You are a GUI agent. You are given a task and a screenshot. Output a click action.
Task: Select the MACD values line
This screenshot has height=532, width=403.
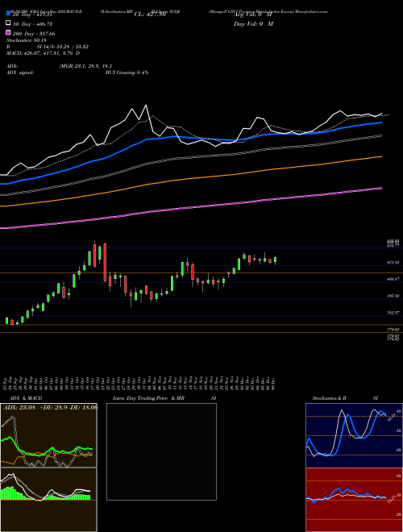pos(44,53)
